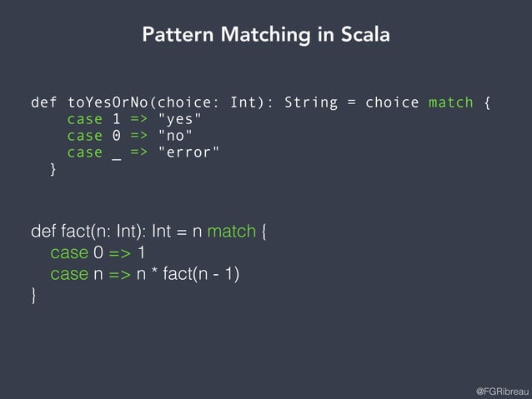Click the "no" string literal
Screen dimensions: 532x399
tap(175, 136)
